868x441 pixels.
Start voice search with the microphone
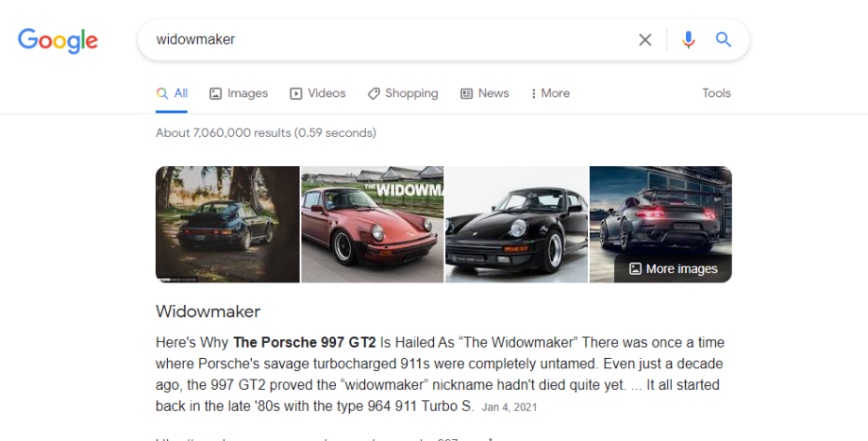pos(689,40)
